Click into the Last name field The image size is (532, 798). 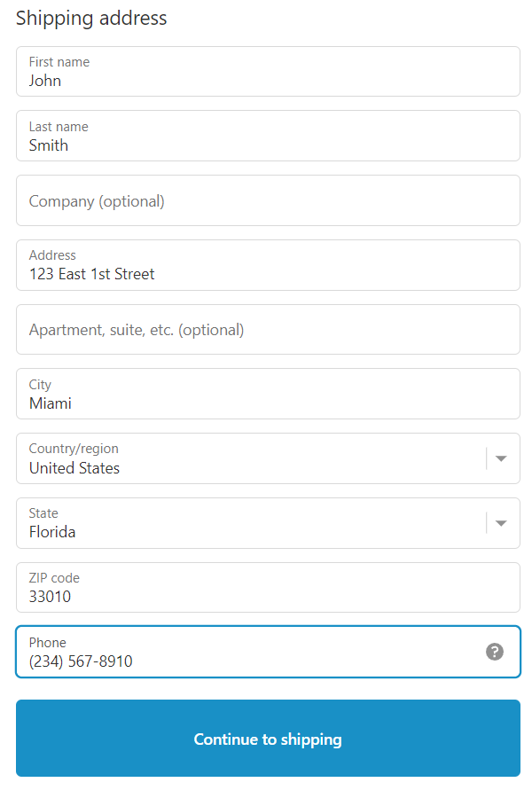point(268,136)
